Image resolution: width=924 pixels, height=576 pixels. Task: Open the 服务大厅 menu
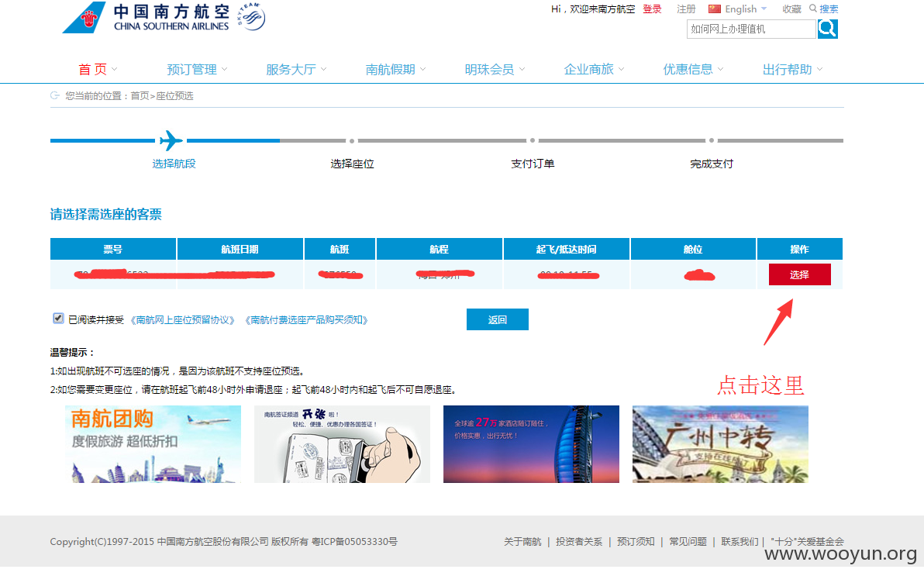click(x=291, y=70)
